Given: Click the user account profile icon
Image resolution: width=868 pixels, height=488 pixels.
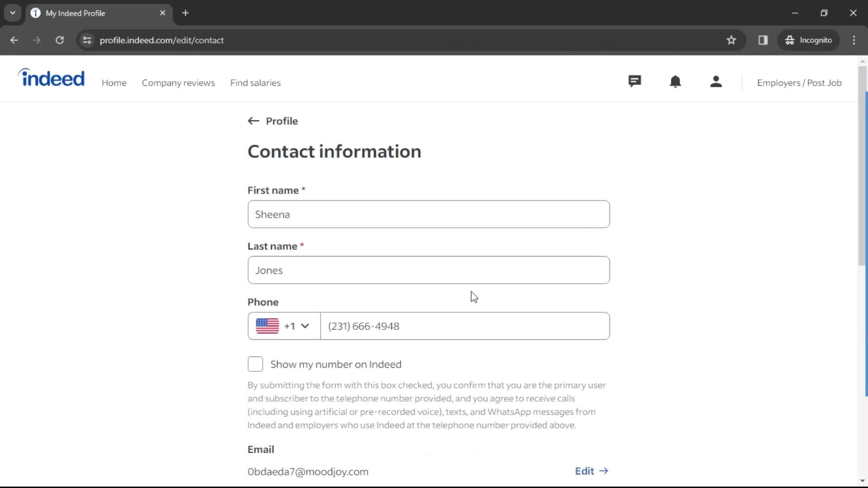Looking at the screenshot, I should (717, 82).
